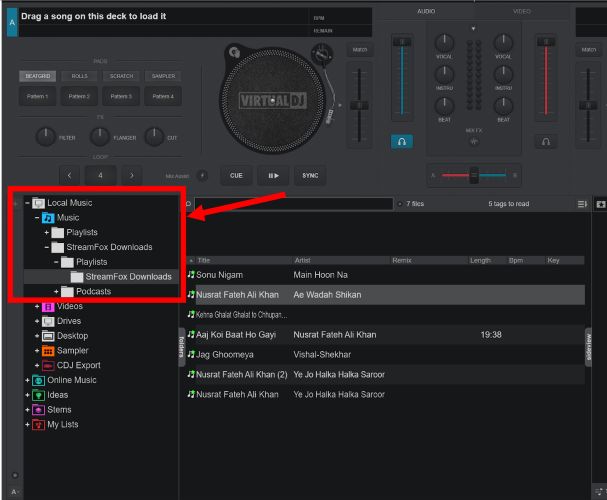Click the My Lists icon
The image size is (607, 500).
tap(38, 425)
